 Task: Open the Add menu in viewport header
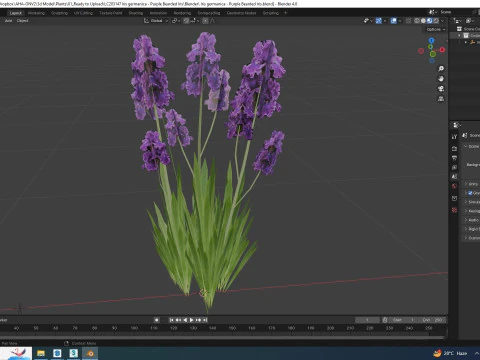(x=8, y=21)
